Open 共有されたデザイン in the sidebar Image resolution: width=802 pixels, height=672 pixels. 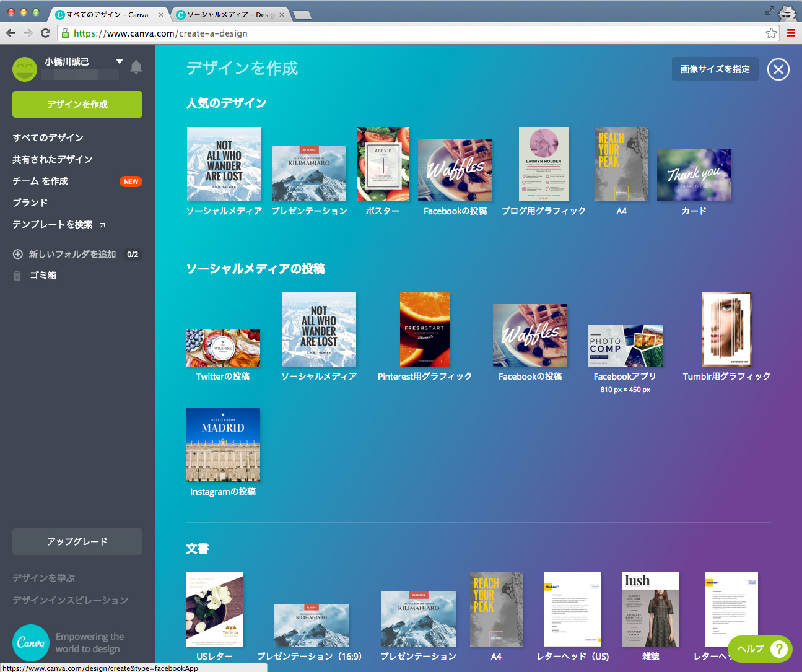[53, 159]
